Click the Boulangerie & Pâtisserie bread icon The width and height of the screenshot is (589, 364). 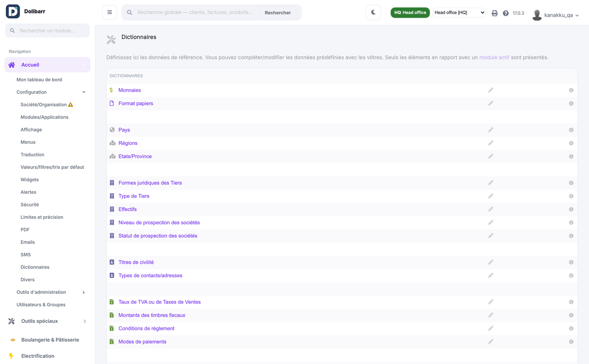point(13,340)
